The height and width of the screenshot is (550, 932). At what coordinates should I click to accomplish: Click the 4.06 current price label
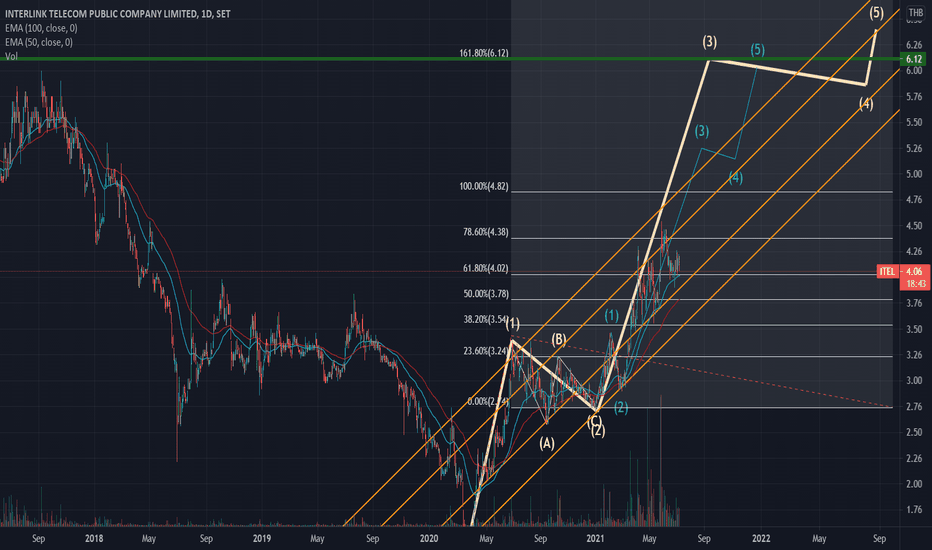click(914, 271)
